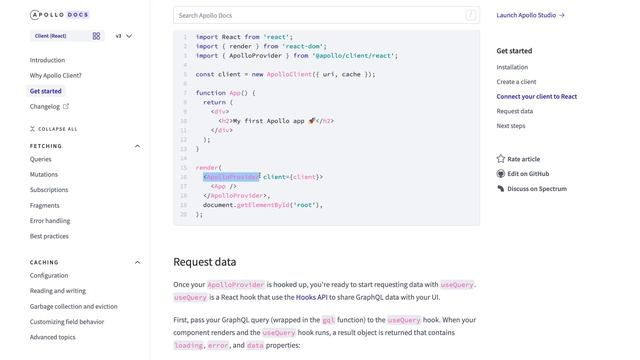
Task: Click the arrow next to Launch Apollo Studio
Action: [x=562, y=15]
